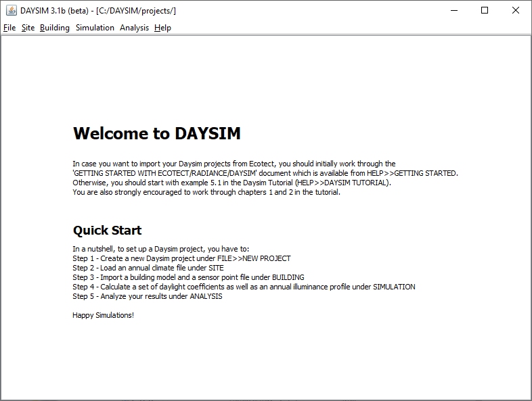
Task: Click the 'GETTING STARTED WITH ECOTECT/RADIANCE/DAYSIM' line
Action: (x=265, y=173)
